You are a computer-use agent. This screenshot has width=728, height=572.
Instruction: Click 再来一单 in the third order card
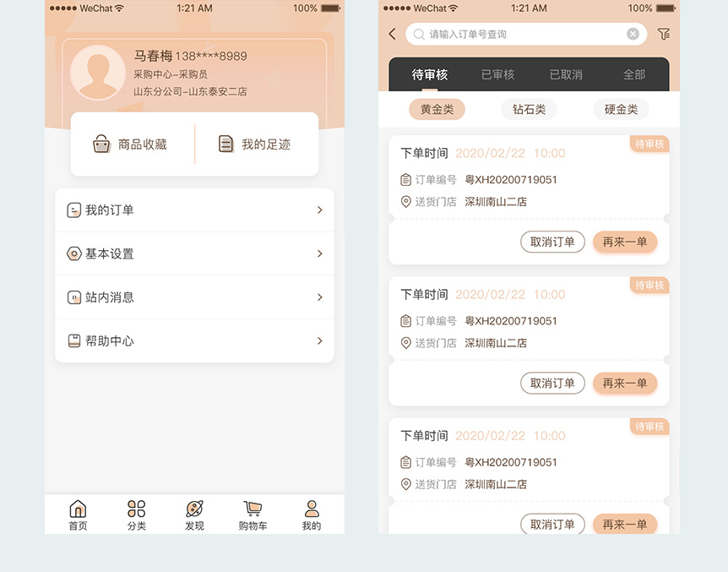point(625,524)
